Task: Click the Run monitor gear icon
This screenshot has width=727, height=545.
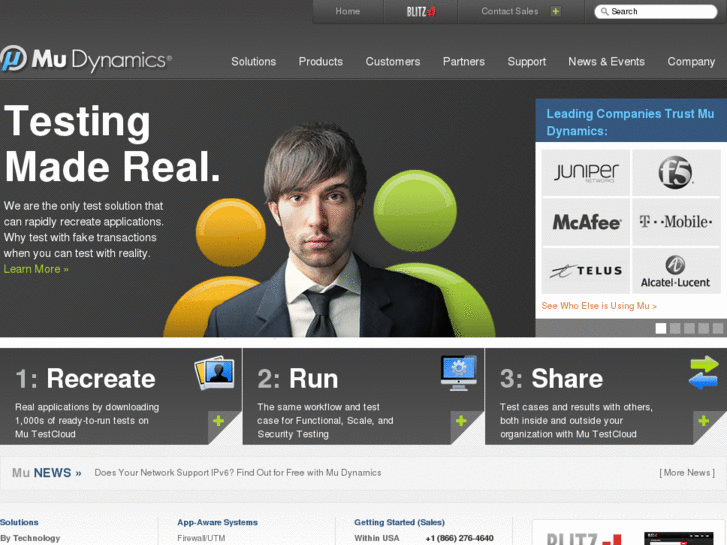Action: tap(459, 373)
